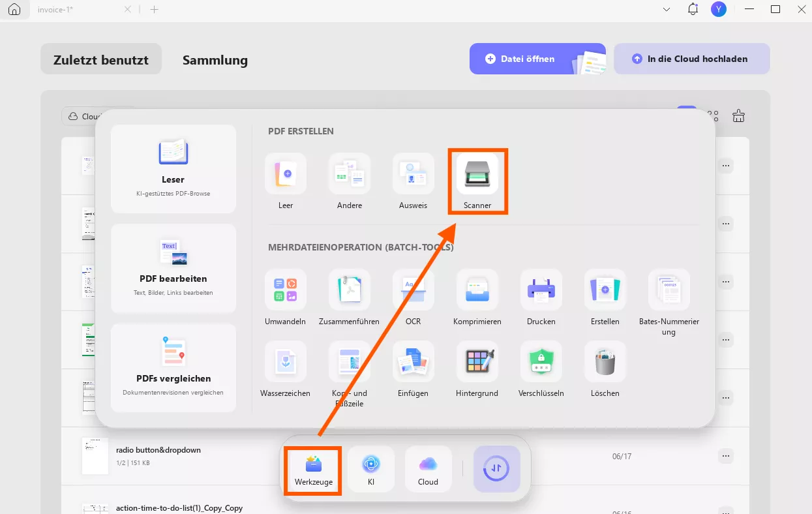Click the cleanup icon above file list
The image size is (812, 514).
click(x=738, y=116)
